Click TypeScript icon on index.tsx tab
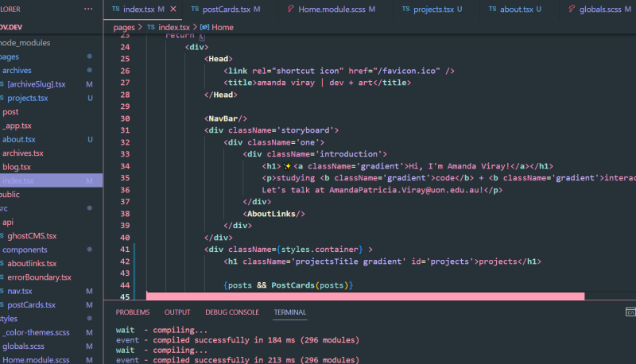Image resolution: width=636 pixels, height=364 pixels. point(115,9)
